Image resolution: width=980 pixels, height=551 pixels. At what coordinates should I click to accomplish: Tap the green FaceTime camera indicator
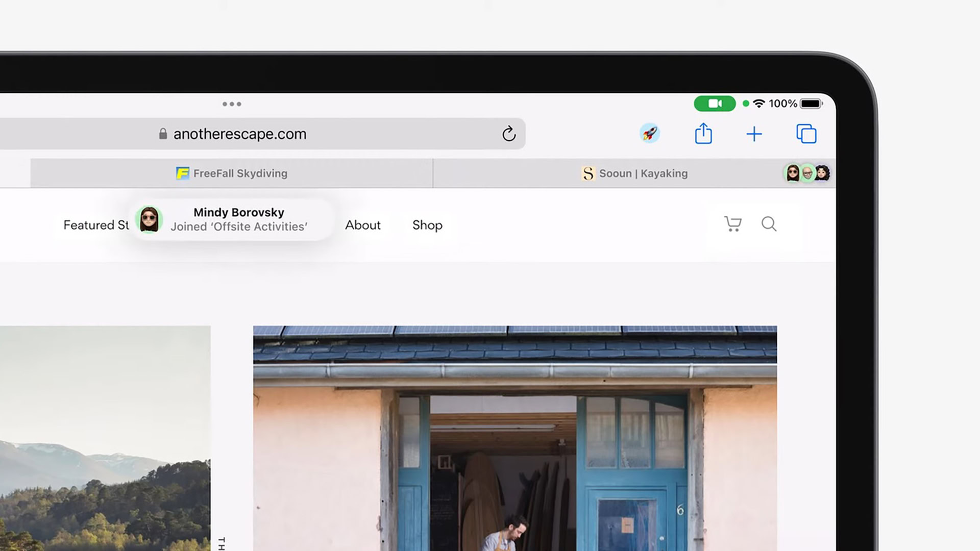(715, 104)
